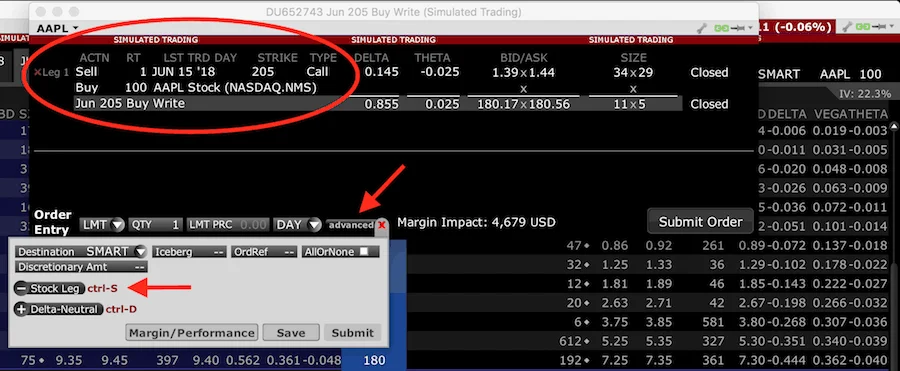Open the wrench configuration icon in Buy Write window
This screenshot has width=900, height=371.
point(701,28)
